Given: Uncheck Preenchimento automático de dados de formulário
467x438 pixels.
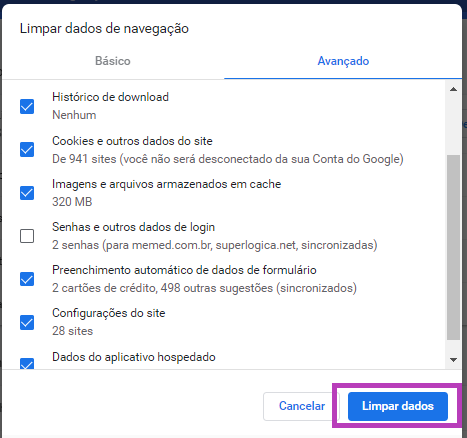Looking at the screenshot, I should tap(27, 279).
